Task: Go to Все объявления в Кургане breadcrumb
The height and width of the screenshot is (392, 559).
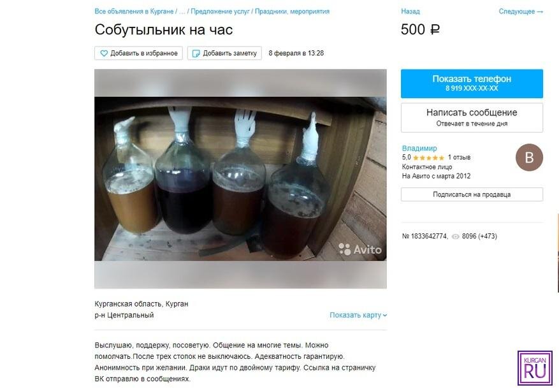Action: [x=134, y=11]
